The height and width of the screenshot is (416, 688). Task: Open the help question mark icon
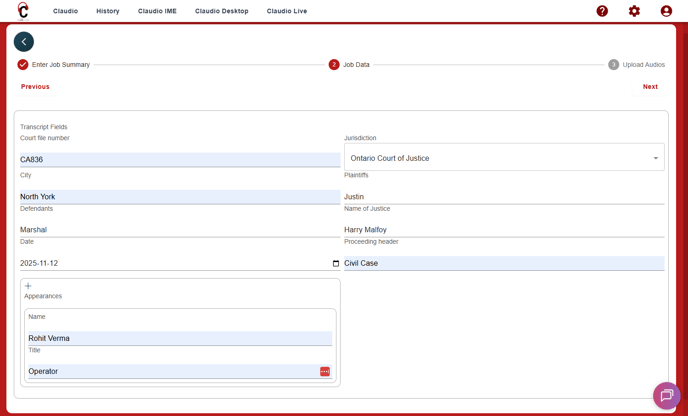point(602,11)
